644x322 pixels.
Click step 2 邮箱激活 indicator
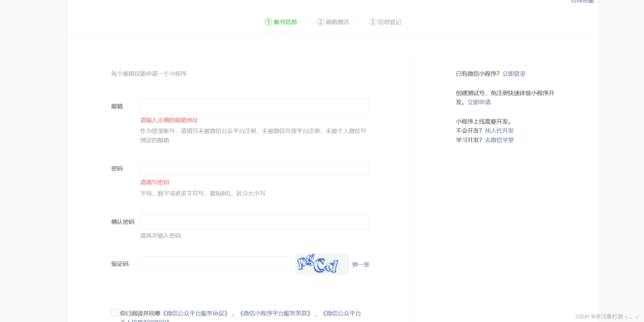(333, 22)
